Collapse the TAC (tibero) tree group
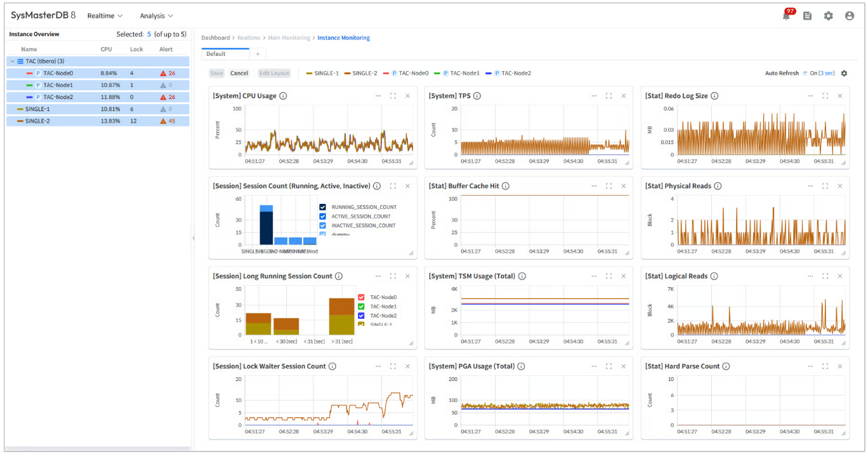Viewport: 868px width, 456px height. [x=13, y=62]
